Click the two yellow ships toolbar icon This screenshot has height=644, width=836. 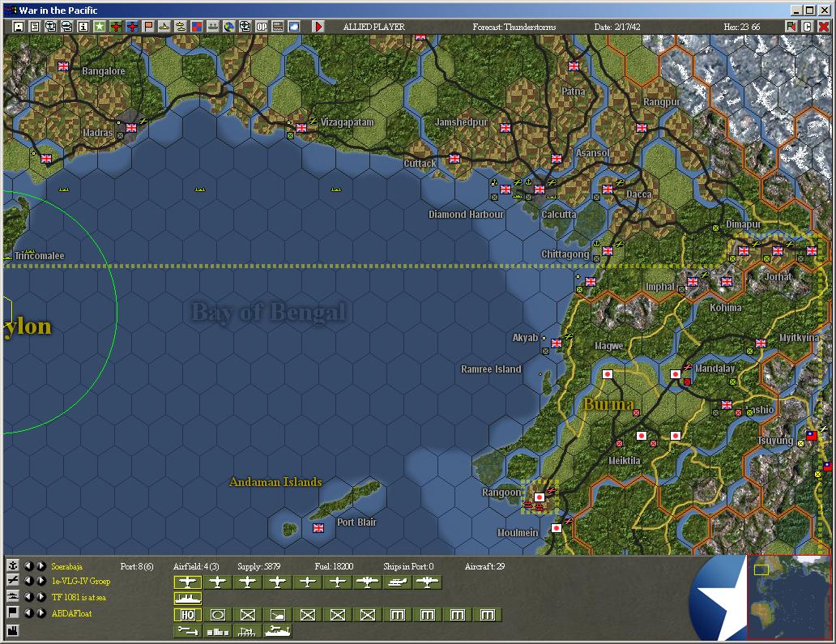coord(181,26)
